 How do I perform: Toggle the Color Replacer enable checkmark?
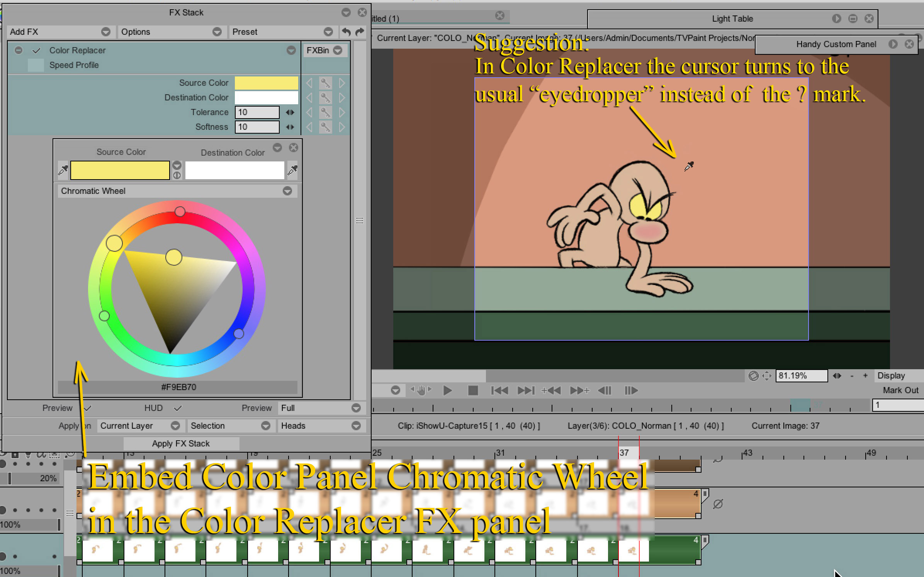tap(36, 51)
